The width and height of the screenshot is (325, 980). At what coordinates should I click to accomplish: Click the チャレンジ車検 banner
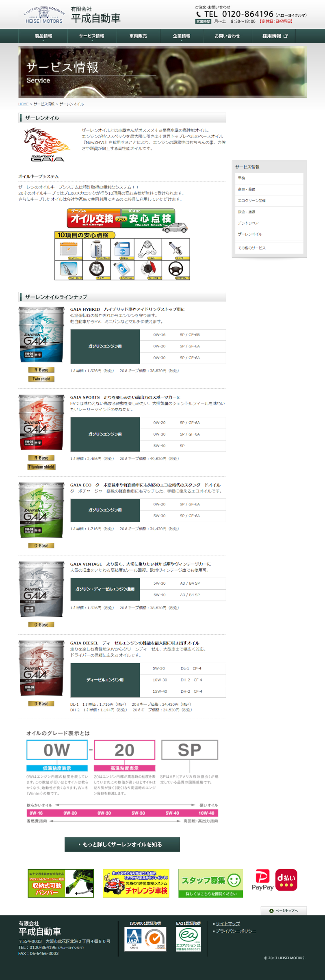click(136, 883)
